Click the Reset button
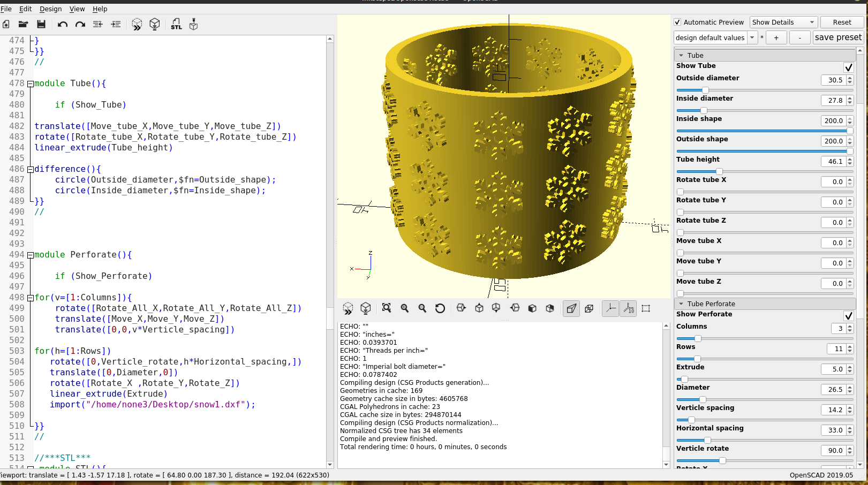The width and height of the screenshot is (868, 485). click(842, 22)
